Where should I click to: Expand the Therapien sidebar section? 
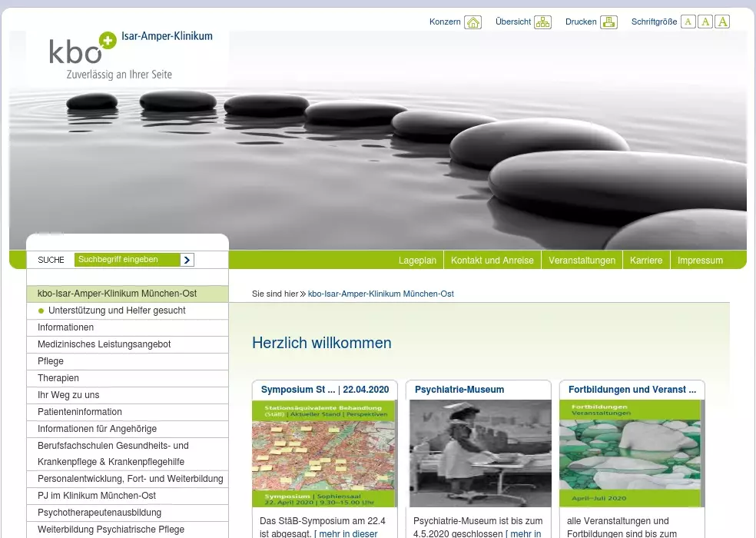(x=58, y=378)
